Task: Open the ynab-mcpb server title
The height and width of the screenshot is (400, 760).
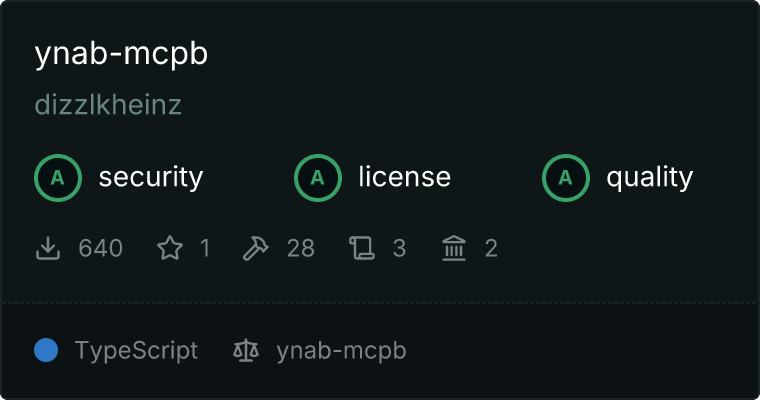Action: pyautogui.click(x=121, y=53)
